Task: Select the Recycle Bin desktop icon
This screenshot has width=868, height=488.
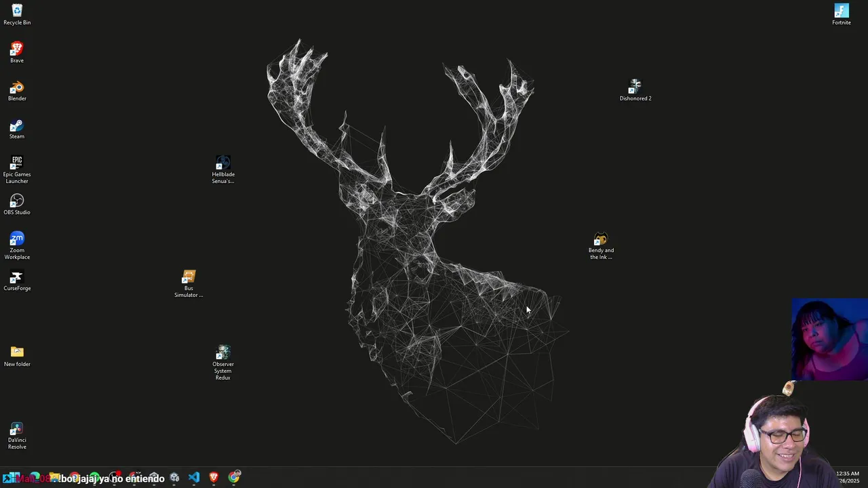Action: click(x=17, y=15)
